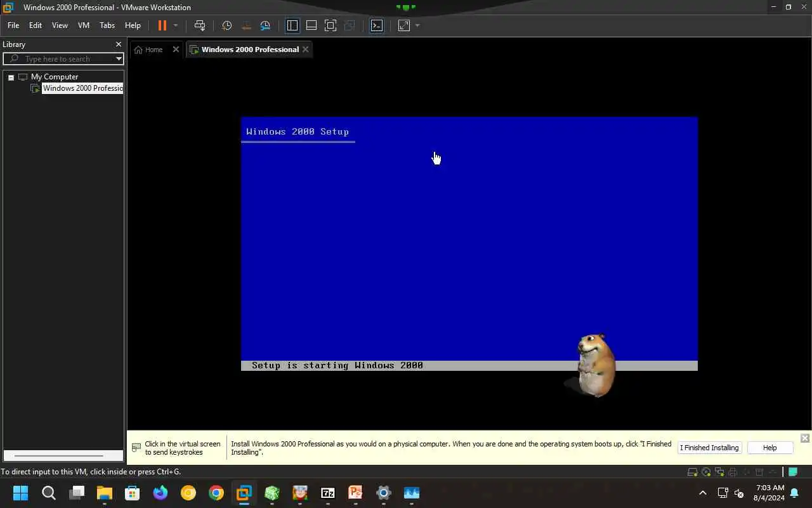This screenshot has height=508, width=812.
Task: Toggle the thumbnail bar view icon
Action: (x=311, y=25)
